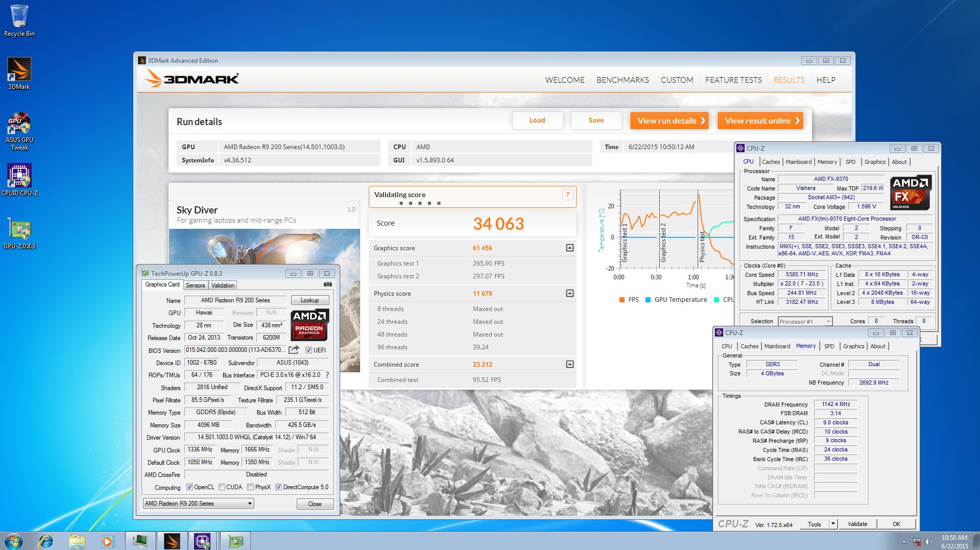
Task: Open the BENCHMARKS tab in 3DMark
Action: [x=623, y=80]
